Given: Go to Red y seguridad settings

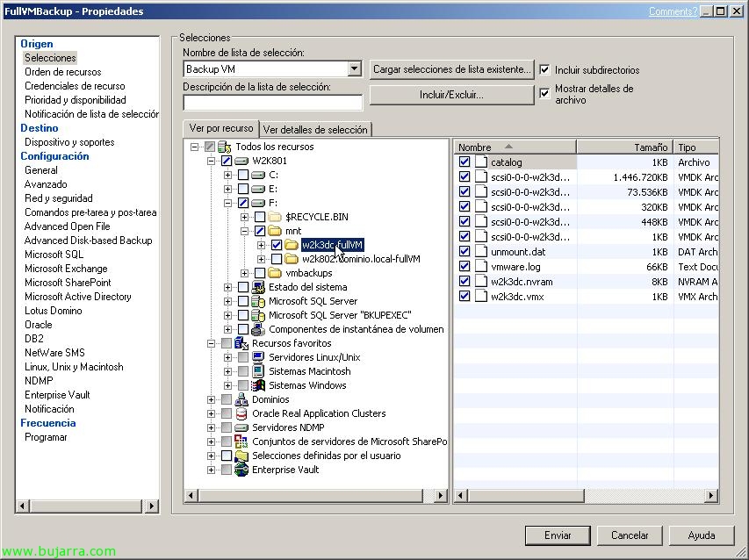Looking at the screenshot, I should [x=59, y=198].
